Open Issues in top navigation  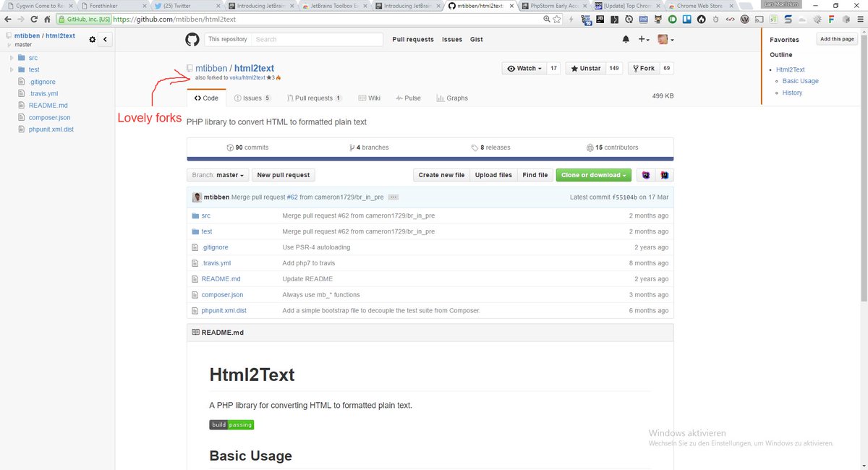(x=452, y=39)
